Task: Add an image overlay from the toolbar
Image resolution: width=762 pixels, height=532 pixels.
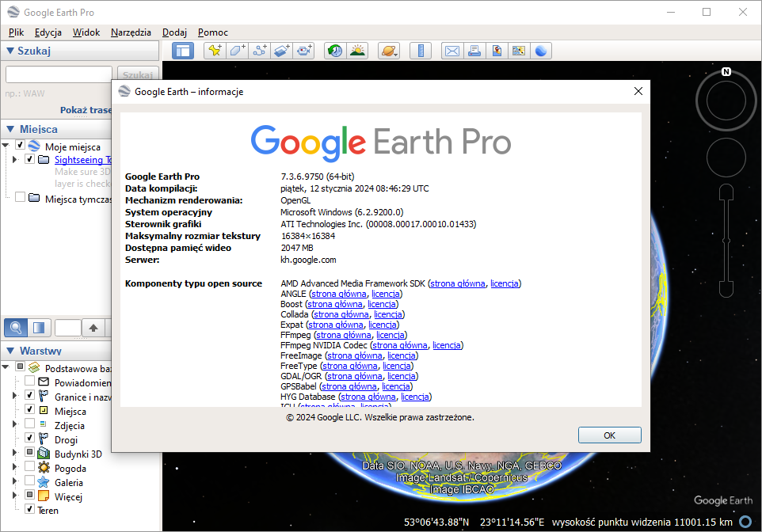Action: pyautogui.click(x=282, y=51)
